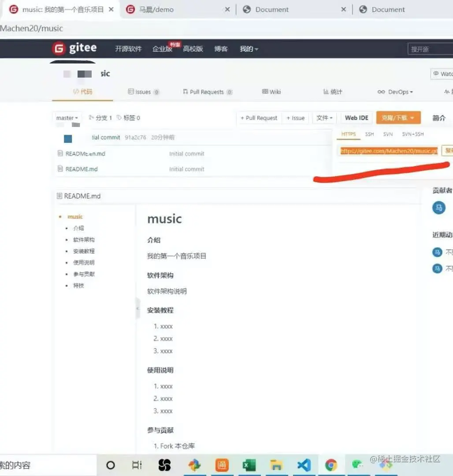Collapse the README outline sidebar handle
Image resolution: width=453 pixels, height=476 pixels.
138,309
